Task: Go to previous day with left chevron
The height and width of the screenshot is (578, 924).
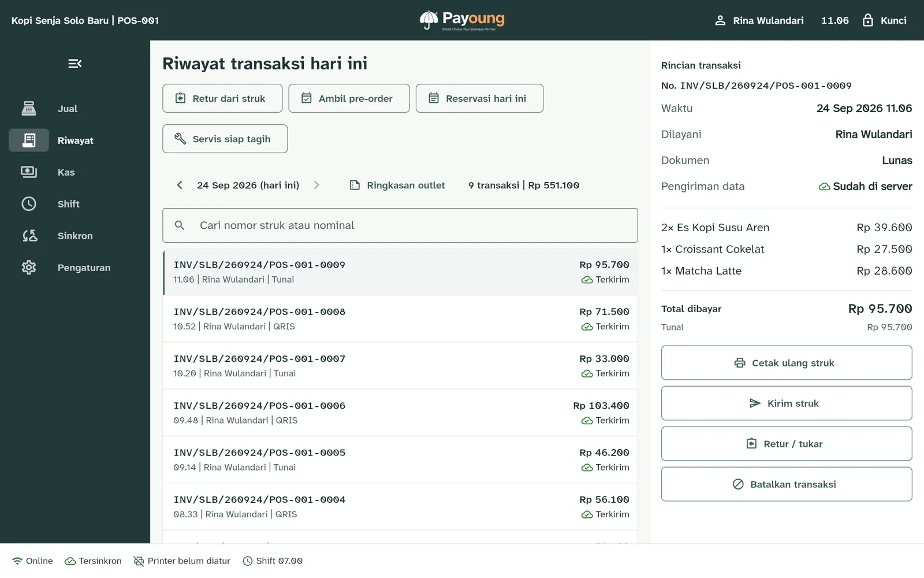Action: click(180, 185)
